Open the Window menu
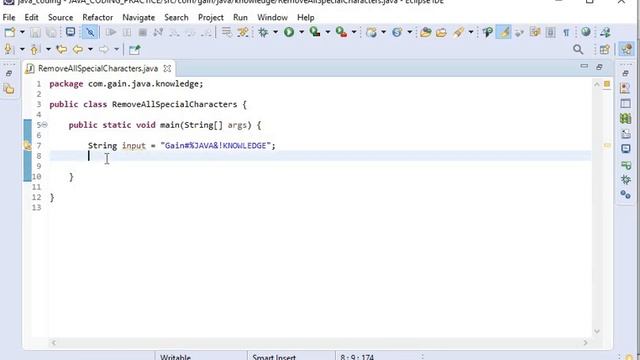The height and width of the screenshot is (360, 640). pyautogui.click(x=272, y=18)
